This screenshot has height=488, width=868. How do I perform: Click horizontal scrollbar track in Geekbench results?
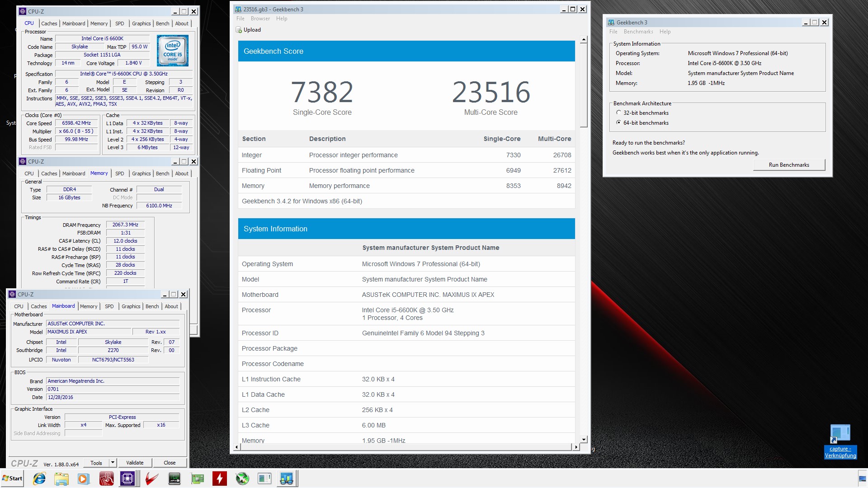[406, 447]
